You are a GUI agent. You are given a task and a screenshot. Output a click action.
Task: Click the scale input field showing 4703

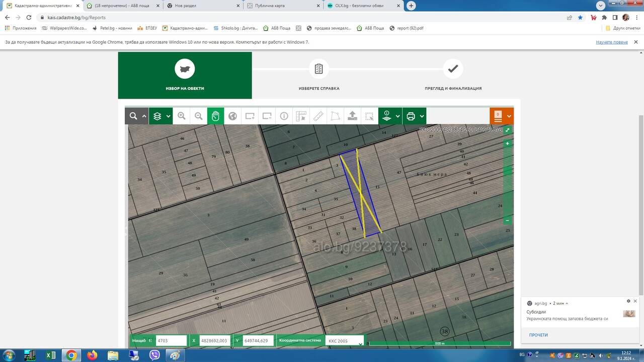pyautogui.click(x=171, y=341)
